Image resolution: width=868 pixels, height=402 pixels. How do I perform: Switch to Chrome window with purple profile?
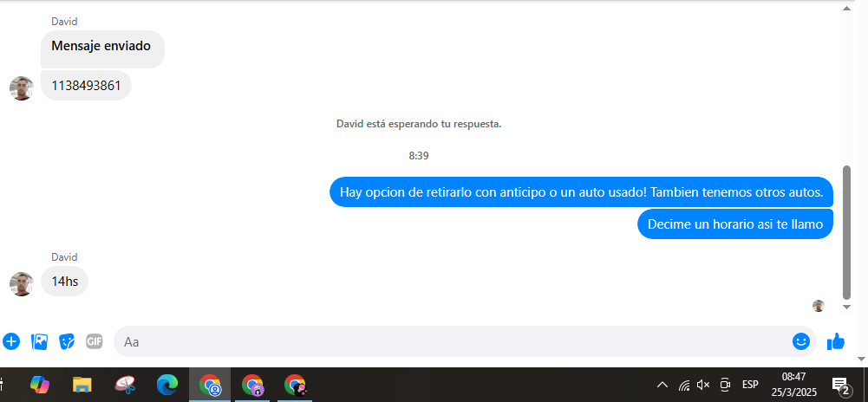click(251, 385)
